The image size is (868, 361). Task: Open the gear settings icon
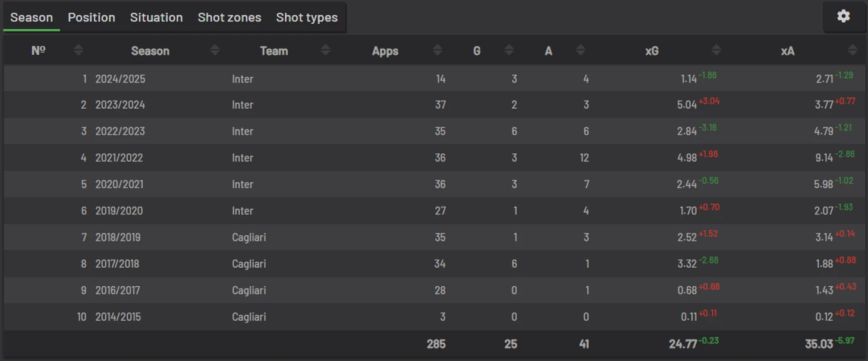click(x=844, y=17)
